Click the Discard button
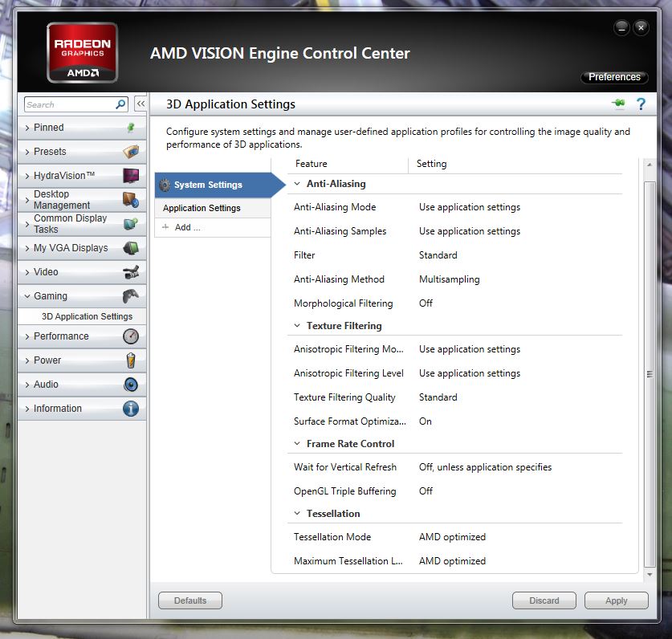Viewport: 672px width, 639px height. click(x=544, y=600)
